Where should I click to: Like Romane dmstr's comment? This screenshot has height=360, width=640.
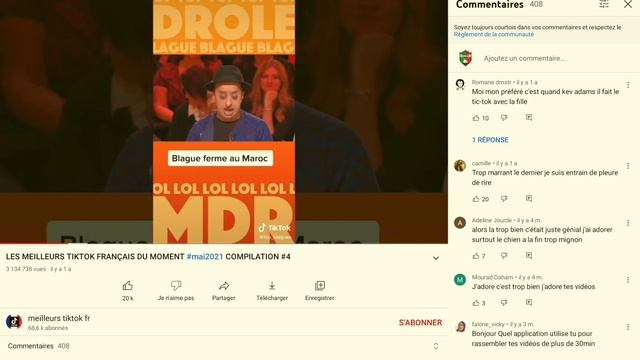tap(476, 118)
